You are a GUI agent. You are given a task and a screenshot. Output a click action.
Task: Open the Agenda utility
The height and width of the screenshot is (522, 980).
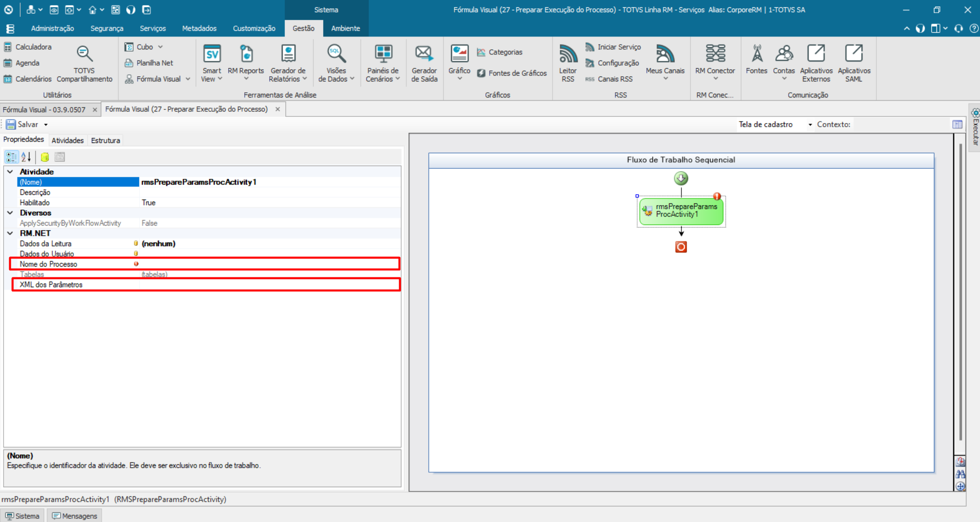[x=22, y=63]
